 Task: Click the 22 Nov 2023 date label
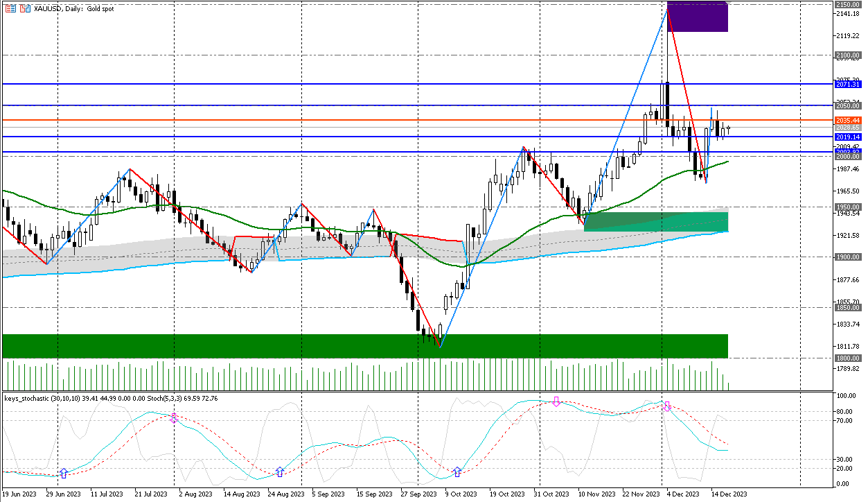[640, 494]
